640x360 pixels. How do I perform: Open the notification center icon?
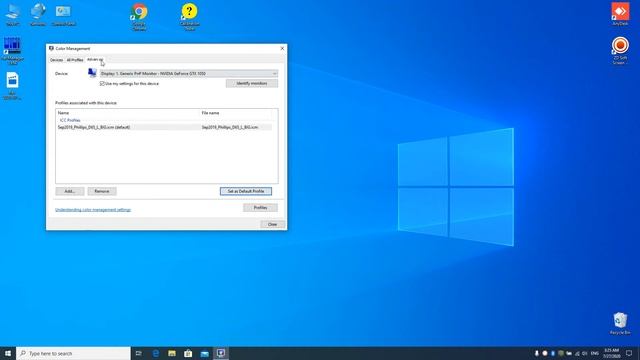(x=629, y=353)
